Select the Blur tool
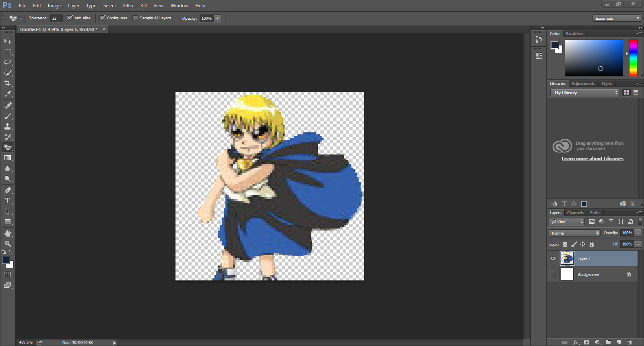Image resolution: width=644 pixels, height=346 pixels. pyautogui.click(x=8, y=168)
